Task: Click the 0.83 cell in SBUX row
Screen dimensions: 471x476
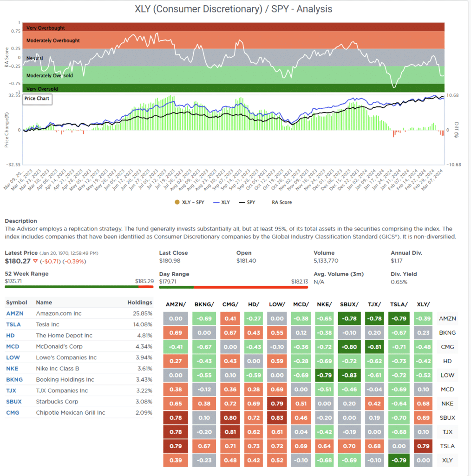Action: click(277, 418)
